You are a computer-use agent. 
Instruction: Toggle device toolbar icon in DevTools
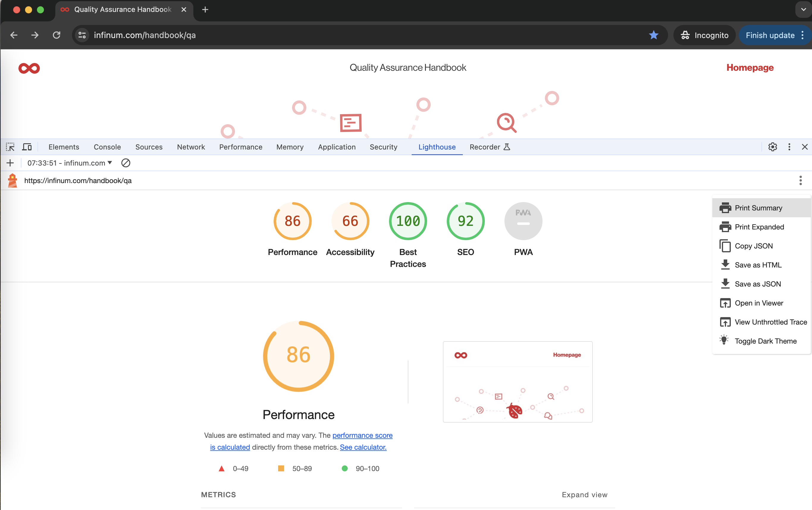(27, 147)
